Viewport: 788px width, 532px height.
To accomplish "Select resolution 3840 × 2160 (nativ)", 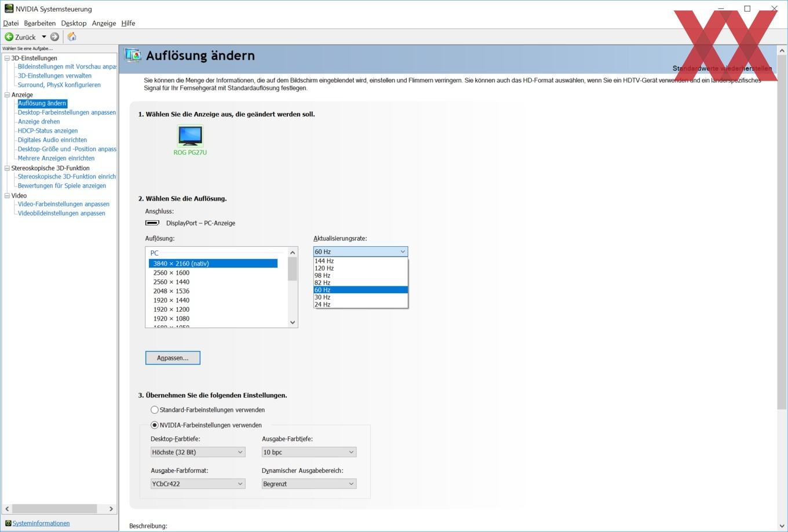I will coord(213,263).
